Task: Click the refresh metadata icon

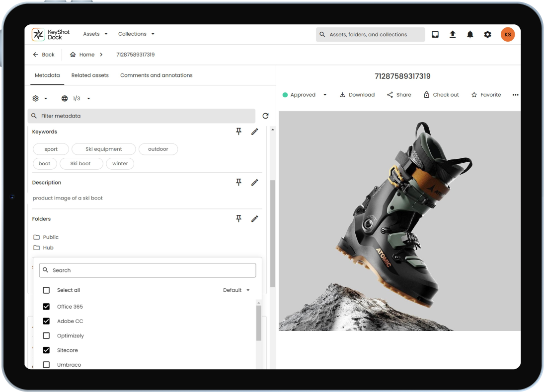Action: click(265, 116)
